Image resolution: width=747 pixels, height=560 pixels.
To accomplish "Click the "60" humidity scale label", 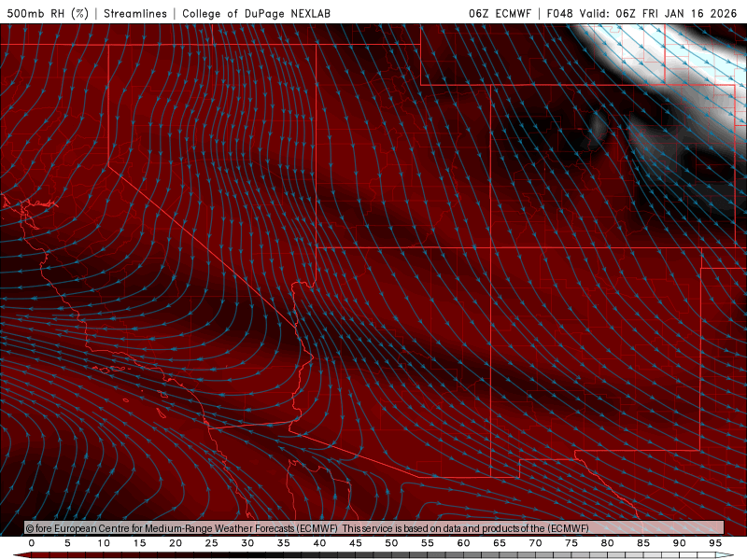I will coord(463,543).
